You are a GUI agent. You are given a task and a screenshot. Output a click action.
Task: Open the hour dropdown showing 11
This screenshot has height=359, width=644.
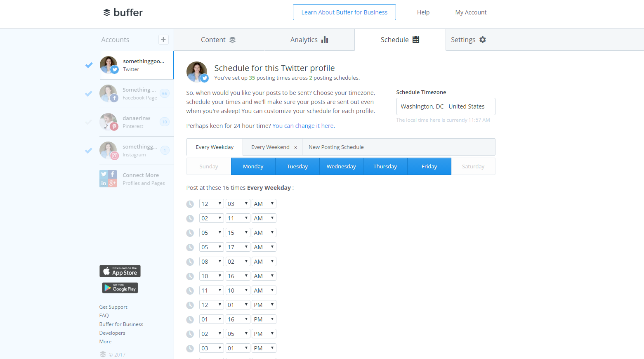coord(211,291)
